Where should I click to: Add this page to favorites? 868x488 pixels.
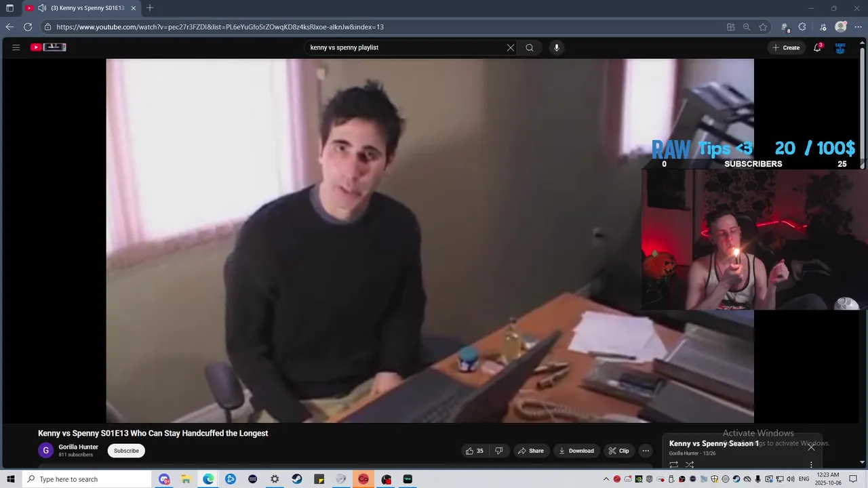click(x=763, y=27)
